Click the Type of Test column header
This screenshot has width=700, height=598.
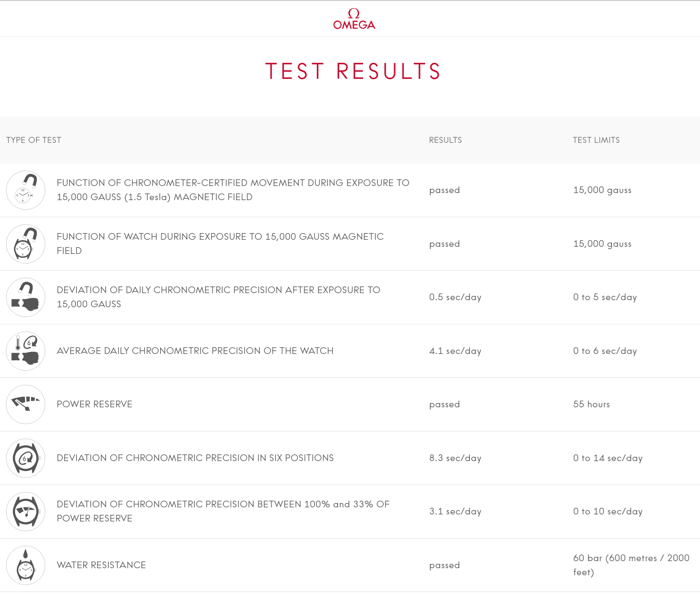click(34, 140)
